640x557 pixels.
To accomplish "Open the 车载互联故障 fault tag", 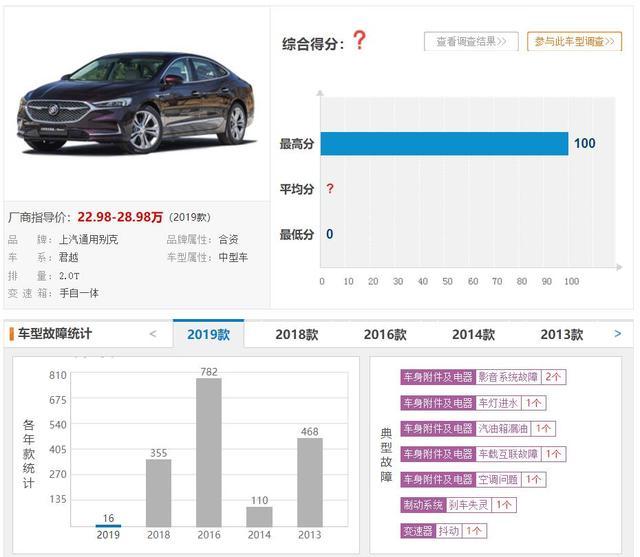I will [508, 454].
